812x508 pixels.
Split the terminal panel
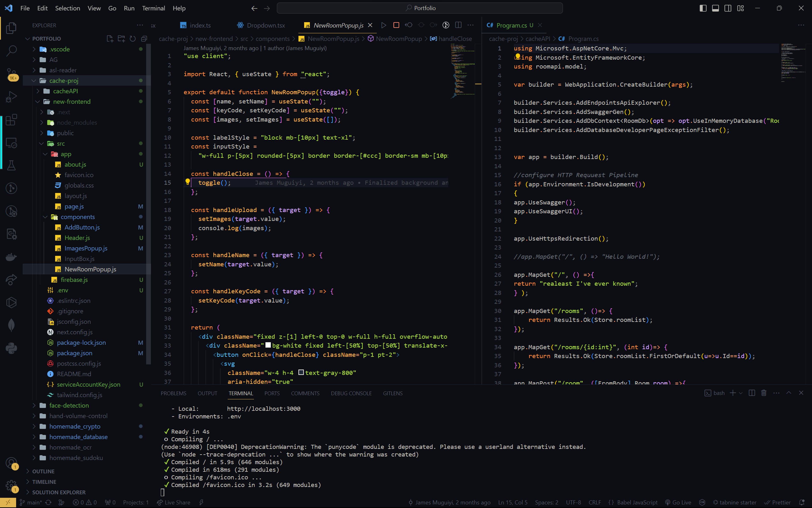(752, 393)
